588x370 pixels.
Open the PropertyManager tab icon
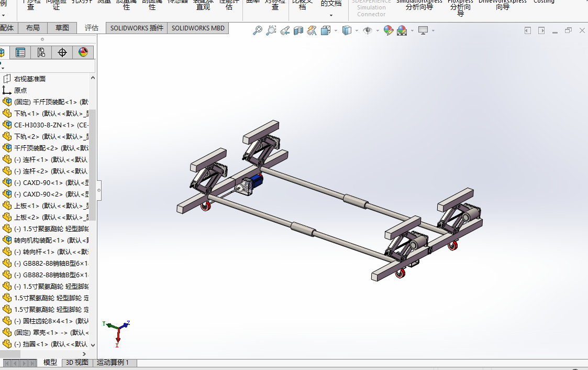click(x=20, y=52)
